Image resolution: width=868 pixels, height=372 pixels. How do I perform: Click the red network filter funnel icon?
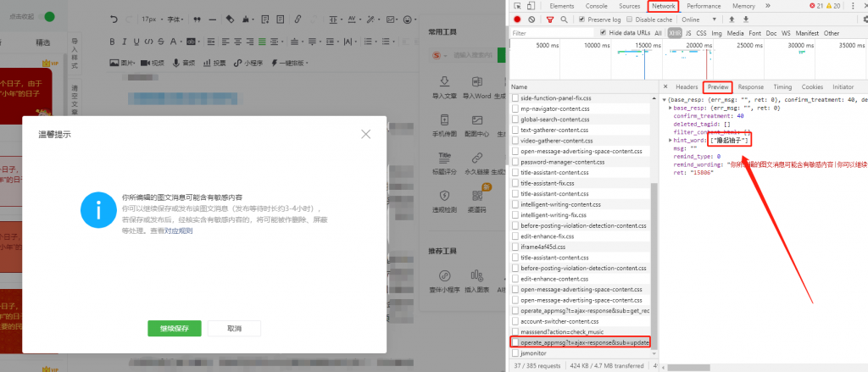point(550,19)
